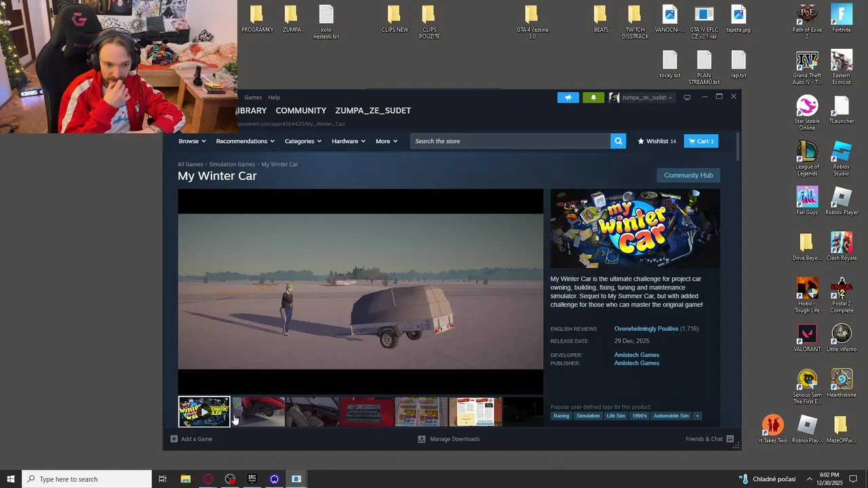Open League of Legends desktop icon

807,159
